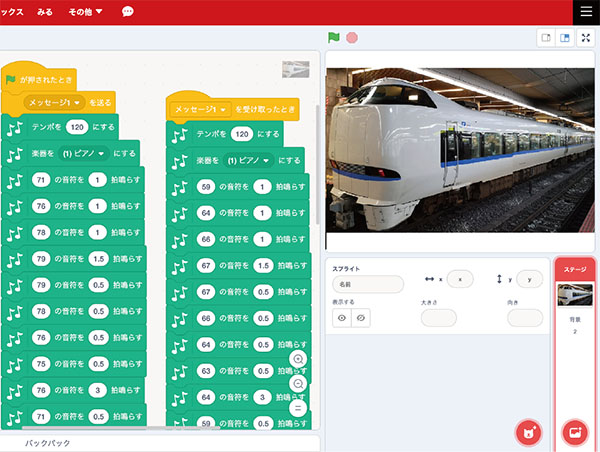This screenshot has width=600, height=452.
Task: Switch to the large stage layout
Action: tap(566, 37)
